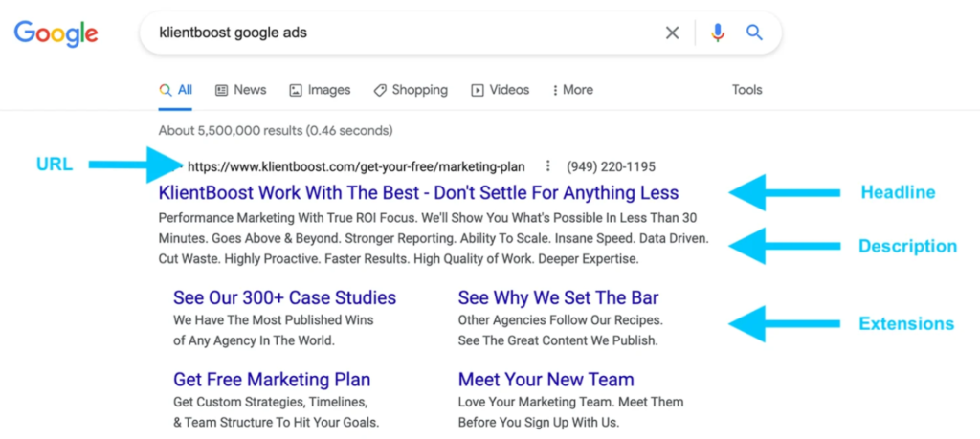Open the KlientBoost Work With The Best headline
The image size is (980, 439).
click(419, 192)
